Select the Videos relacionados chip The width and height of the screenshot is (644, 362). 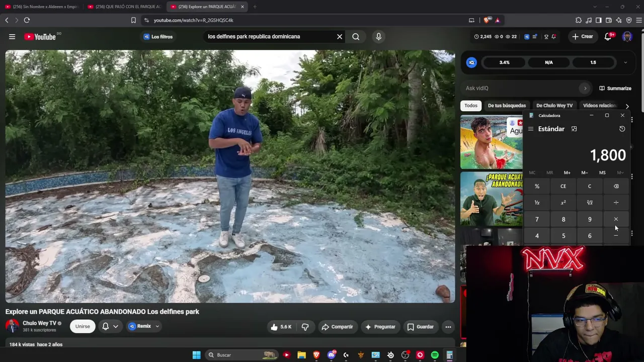tap(599, 106)
